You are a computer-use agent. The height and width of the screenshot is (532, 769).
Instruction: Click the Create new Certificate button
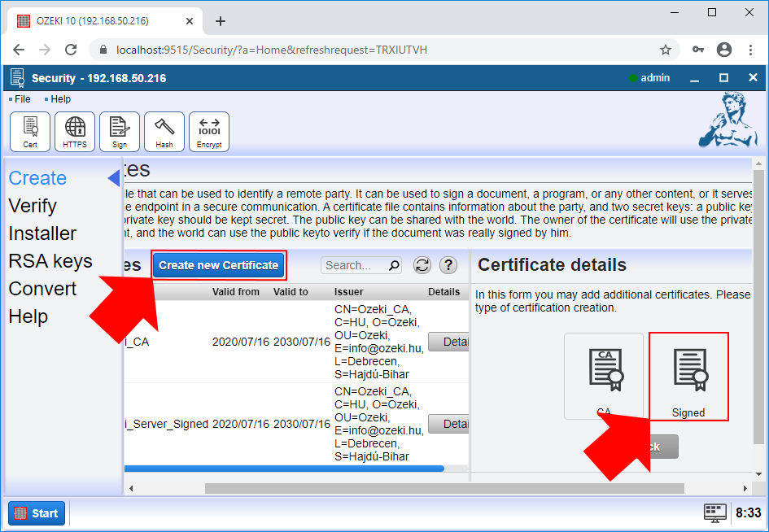click(219, 265)
